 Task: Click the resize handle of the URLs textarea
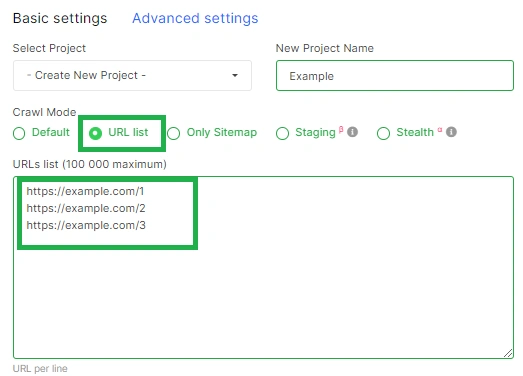click(508, 353)
